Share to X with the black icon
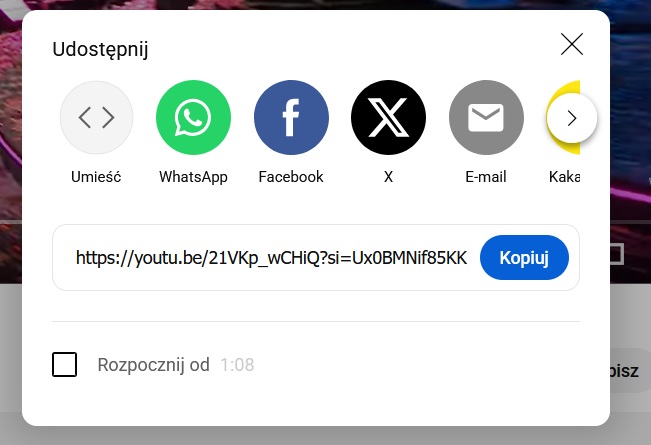Image resolution: width=651 pixels, height=445 pixels. coord(388,117)
